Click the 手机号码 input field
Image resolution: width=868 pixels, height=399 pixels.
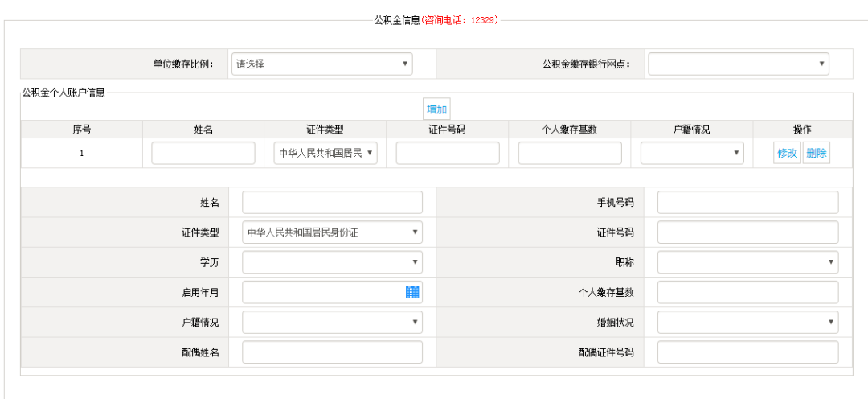coord(748,202)
